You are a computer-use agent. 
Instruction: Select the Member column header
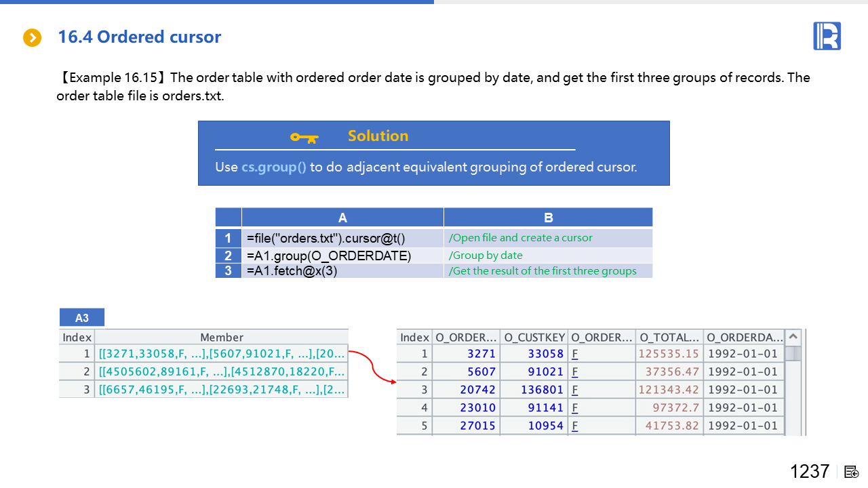click(222, 337)
